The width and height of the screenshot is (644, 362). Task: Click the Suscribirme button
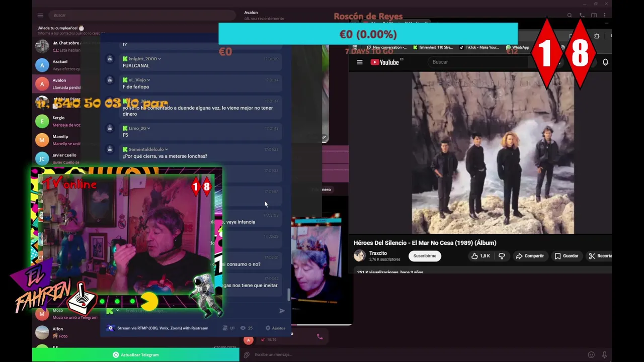pos(425,256)
